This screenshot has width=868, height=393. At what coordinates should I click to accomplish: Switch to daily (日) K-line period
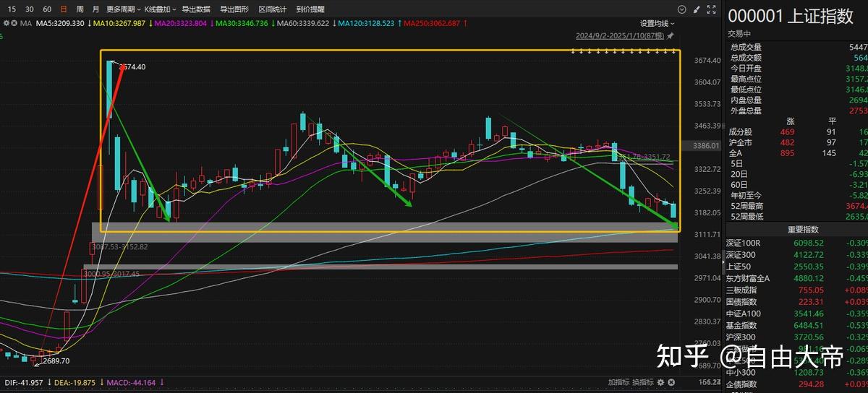pyautogui.click(x=64, y=9)
